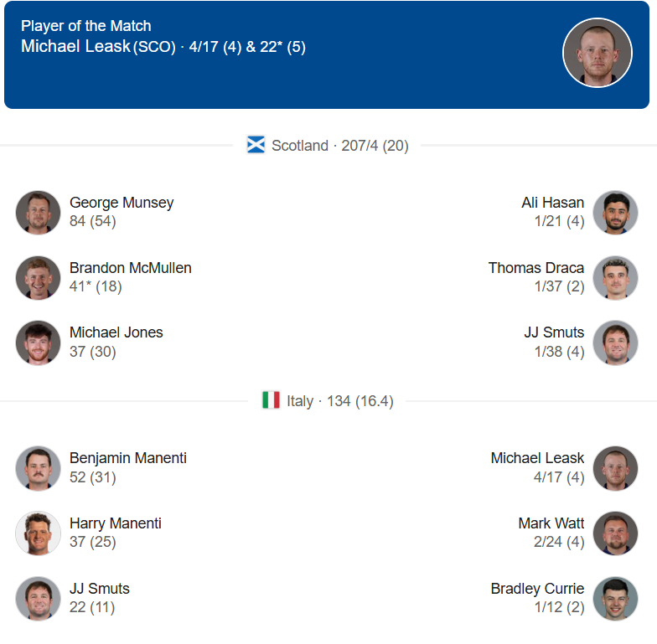The image size is (657, 644).
Task: Click the Italy 134 innings heading
Action: [339, 401]
